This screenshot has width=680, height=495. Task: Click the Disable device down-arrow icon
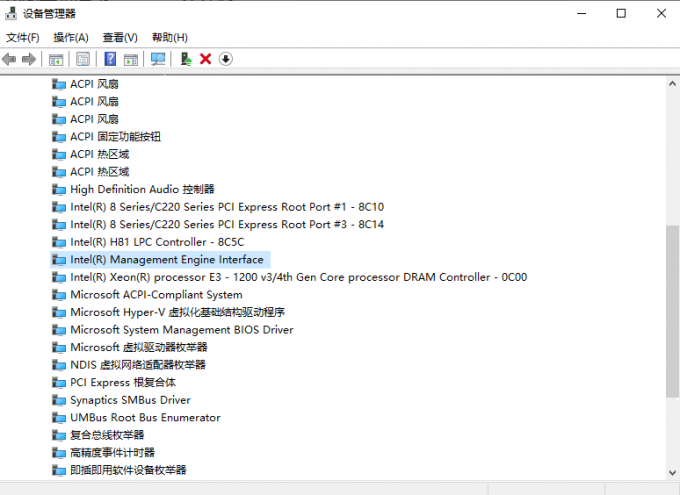click(x=226, y=59)
